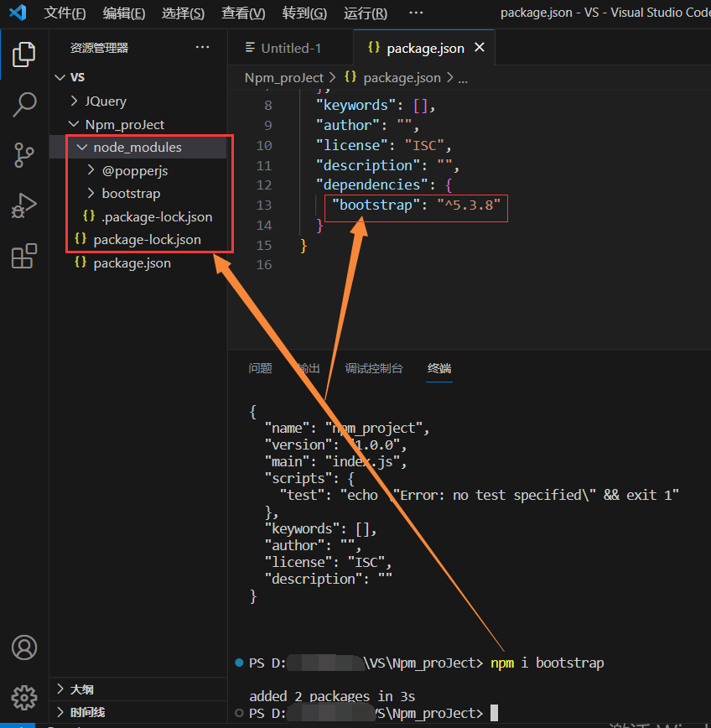Click JSON icon in package.json tab
Image resolution: width=711 pixels, height=728 pixels.
coord(374,47)
